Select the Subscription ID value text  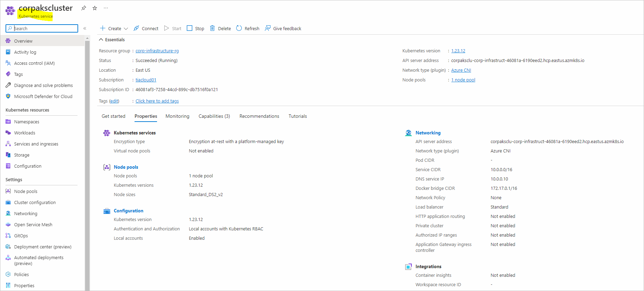coord(177,89)
